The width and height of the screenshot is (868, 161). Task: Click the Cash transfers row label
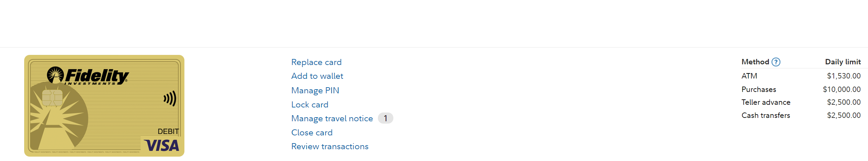click(766, 116)
